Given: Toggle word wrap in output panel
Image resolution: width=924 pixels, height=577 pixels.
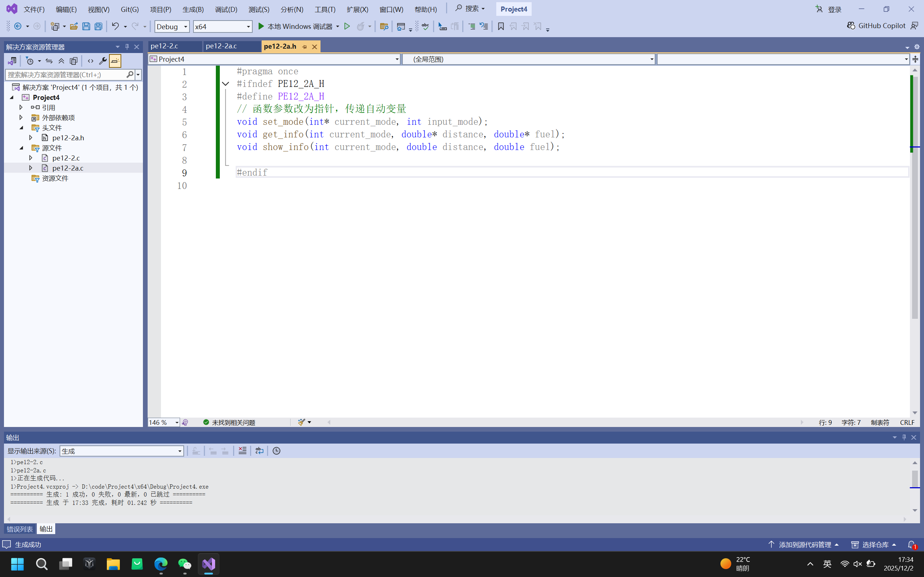Looking at the screenshot, I should (259, 451).
